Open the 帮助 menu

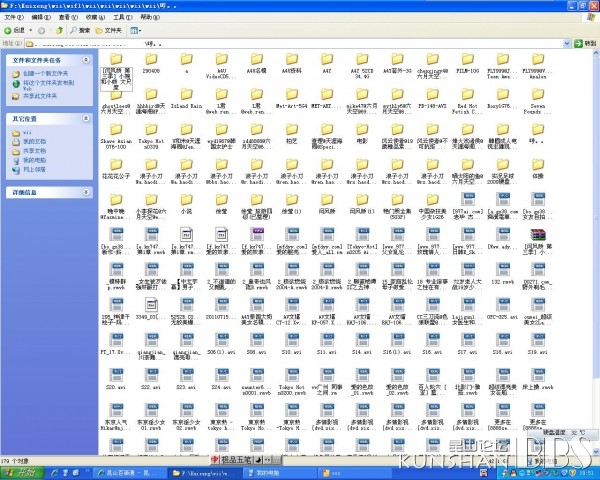tap(150, 17)
